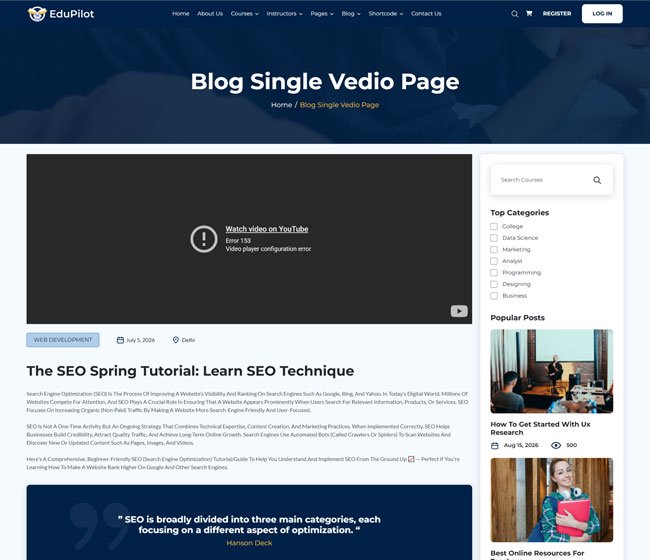Open the Watch video on YouTube link
Viewport: 650px width, 560px height.
click(x=267, y=229)
